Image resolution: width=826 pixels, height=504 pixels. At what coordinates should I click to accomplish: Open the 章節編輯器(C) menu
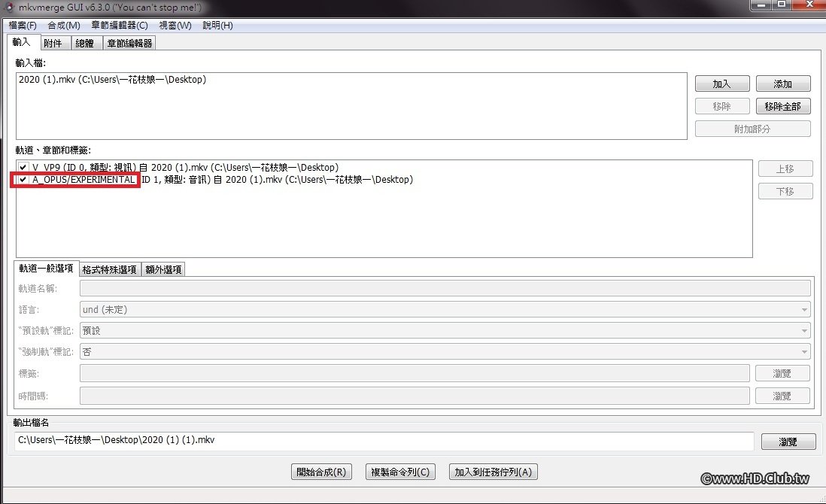(x=119, y=26)
